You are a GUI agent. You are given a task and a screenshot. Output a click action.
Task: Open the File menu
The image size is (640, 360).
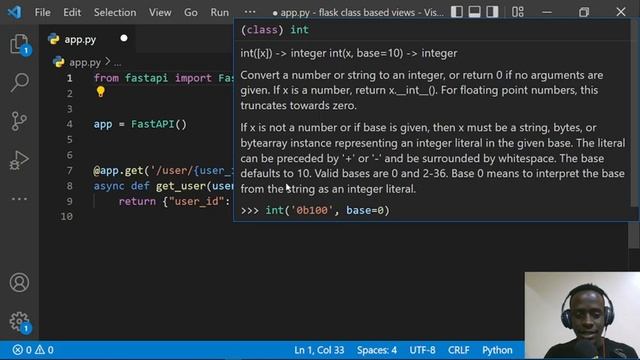click(42, 12)
